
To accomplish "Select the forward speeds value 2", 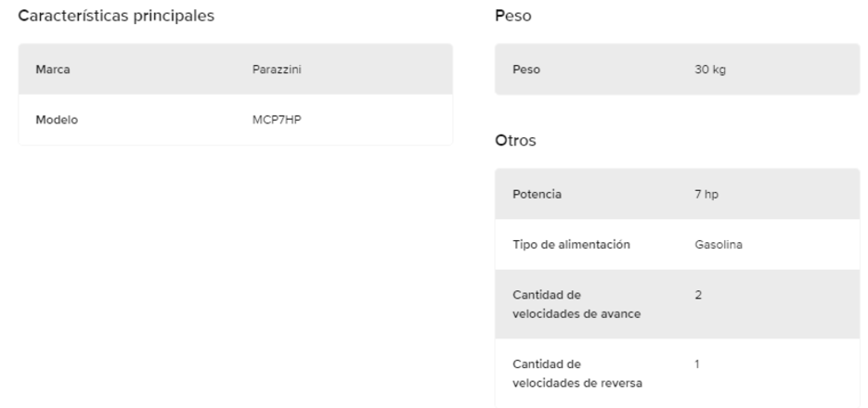I will click(698, 295).
